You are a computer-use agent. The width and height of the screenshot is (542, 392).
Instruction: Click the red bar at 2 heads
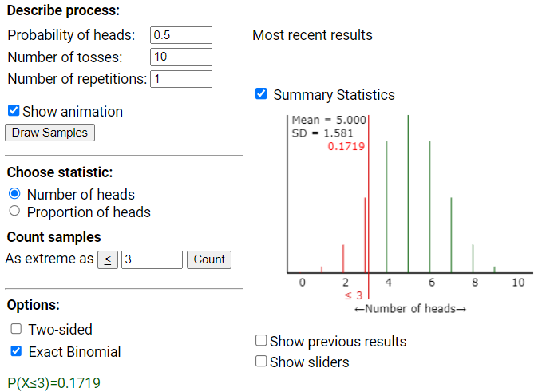pyautogui.click(x=343, y=259)
